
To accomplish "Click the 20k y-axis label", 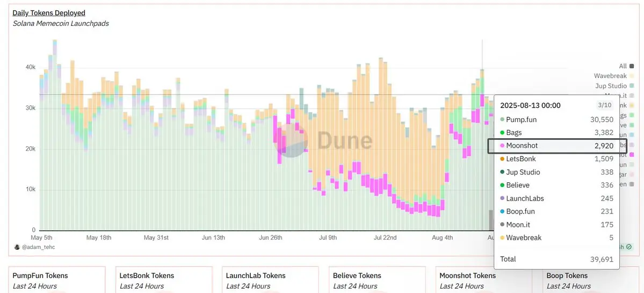I will 30,149.
